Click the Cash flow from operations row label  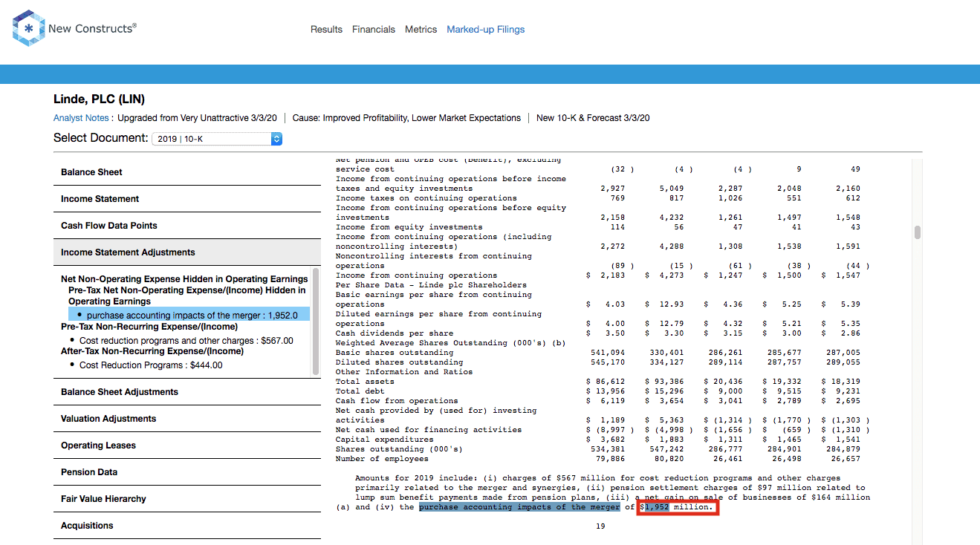pos(397,401)
